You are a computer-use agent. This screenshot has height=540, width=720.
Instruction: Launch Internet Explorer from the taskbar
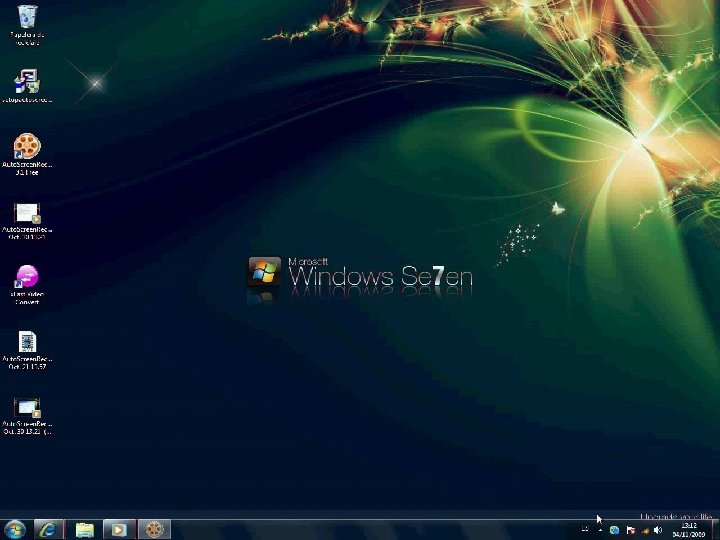[x=48, y=529]
